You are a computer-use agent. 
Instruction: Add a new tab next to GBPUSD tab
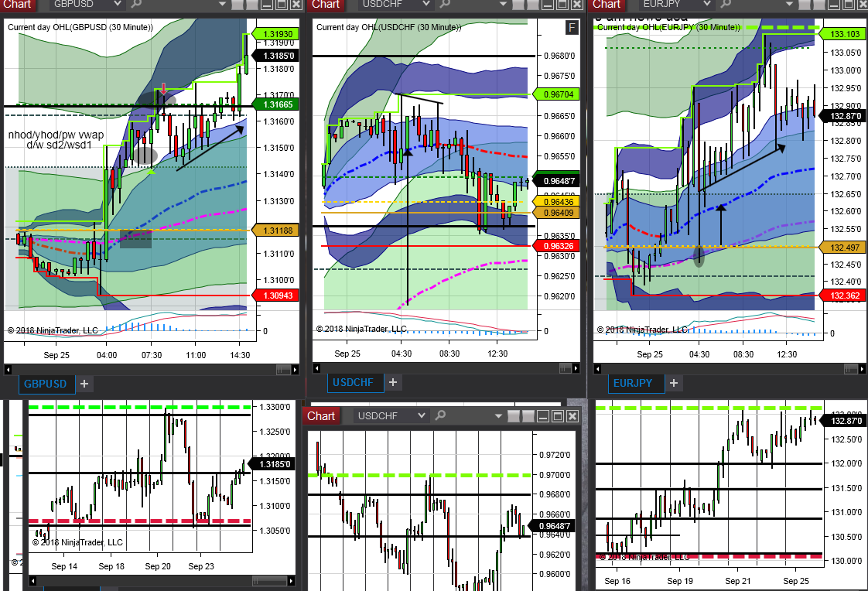pyautogui.click(x=84, y=384)
